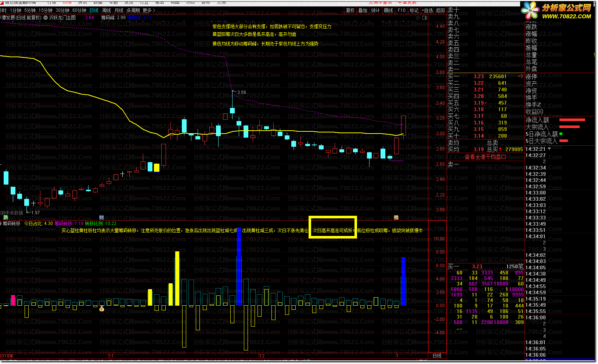The width and height of the screenshot is (598, 364).
Task: Click the 1250笔 trade count
Action: (x=515, y=267)
